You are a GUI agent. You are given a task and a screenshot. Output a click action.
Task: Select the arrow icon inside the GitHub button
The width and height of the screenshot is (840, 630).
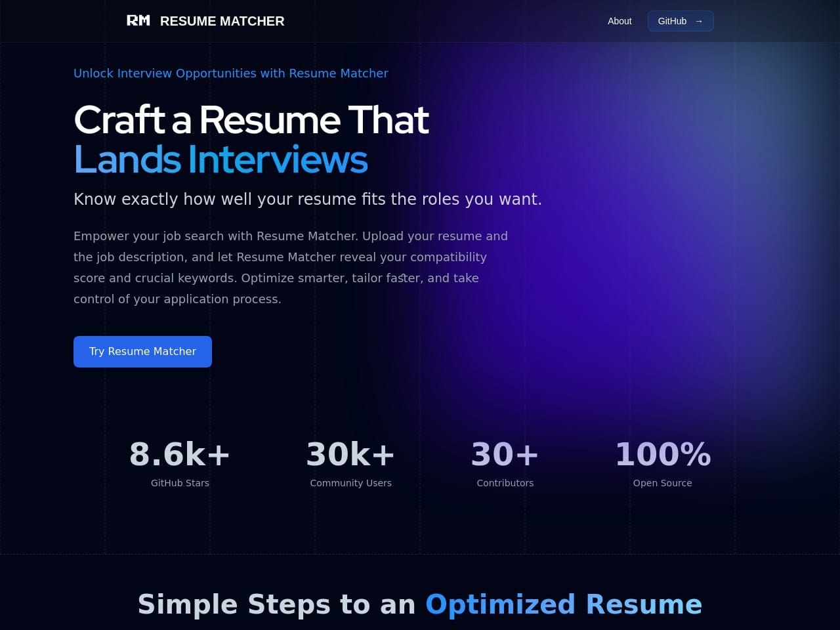698,20
